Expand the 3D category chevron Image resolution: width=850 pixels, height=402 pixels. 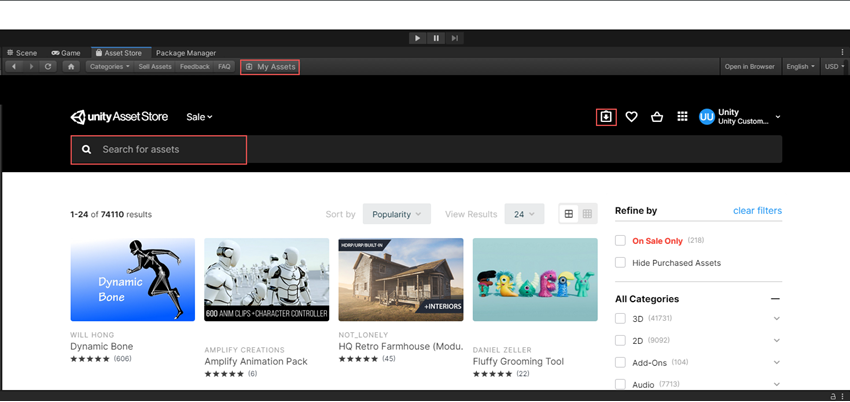(777, 319)
